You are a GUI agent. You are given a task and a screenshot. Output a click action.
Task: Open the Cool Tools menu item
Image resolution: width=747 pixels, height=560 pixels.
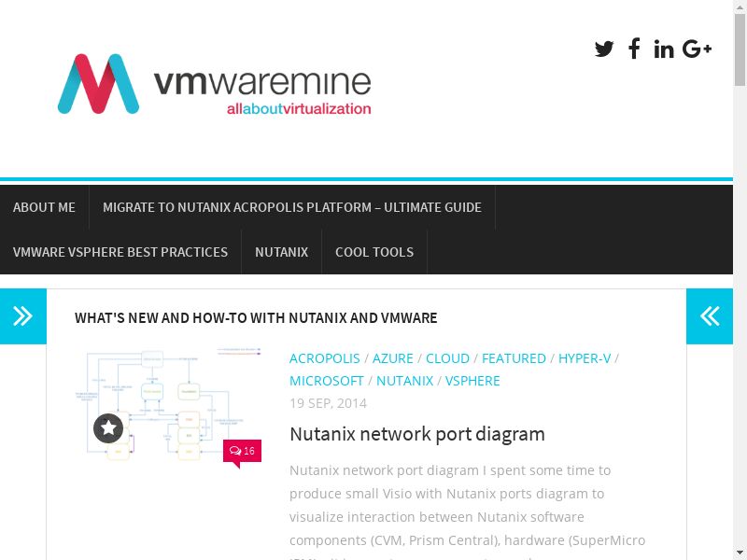click(374, 252)
